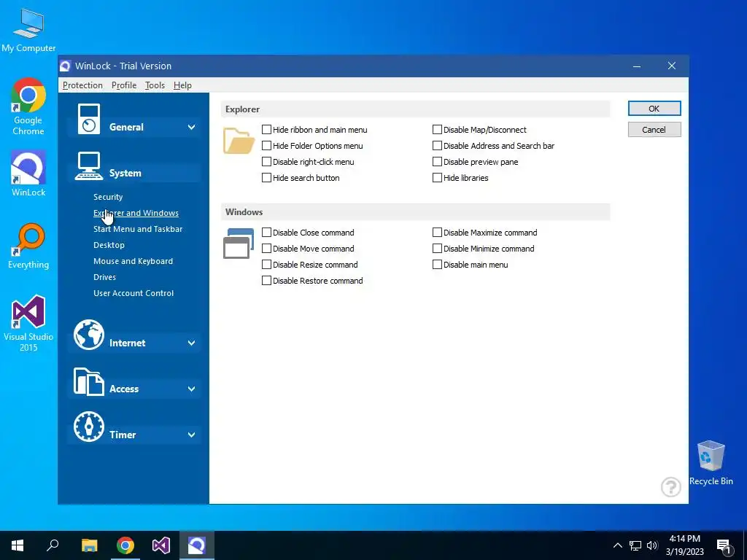Screen dimensions: 747x560
Task: Open network tray icon
Action: [x=635, y=545]
